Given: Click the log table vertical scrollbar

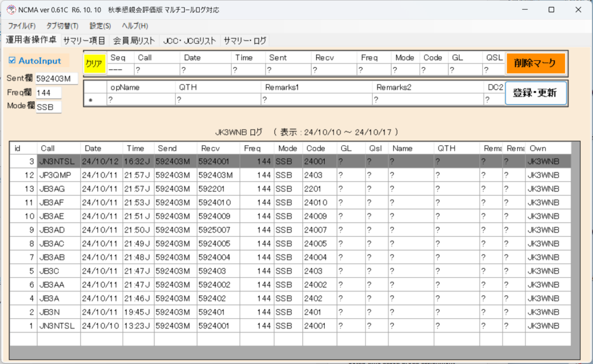Looking at the screenshot, I should pyautogui.click(x=576, y=243).
